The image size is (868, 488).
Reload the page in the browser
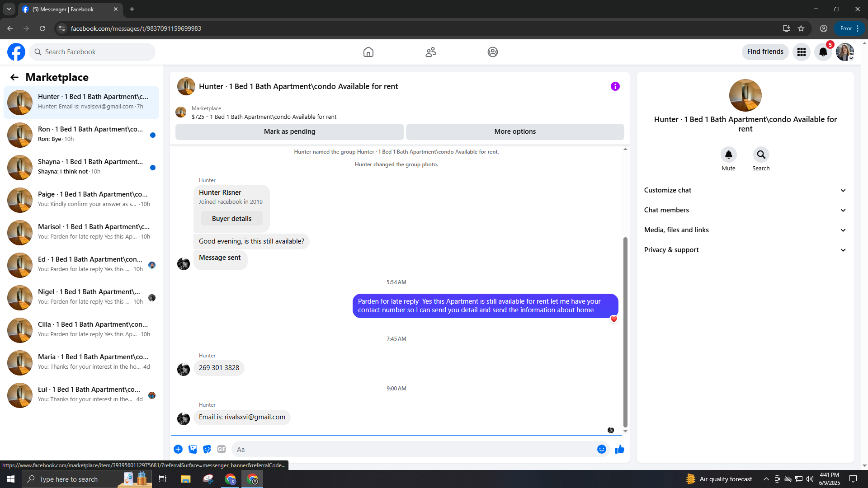click(x=42, y=28)
